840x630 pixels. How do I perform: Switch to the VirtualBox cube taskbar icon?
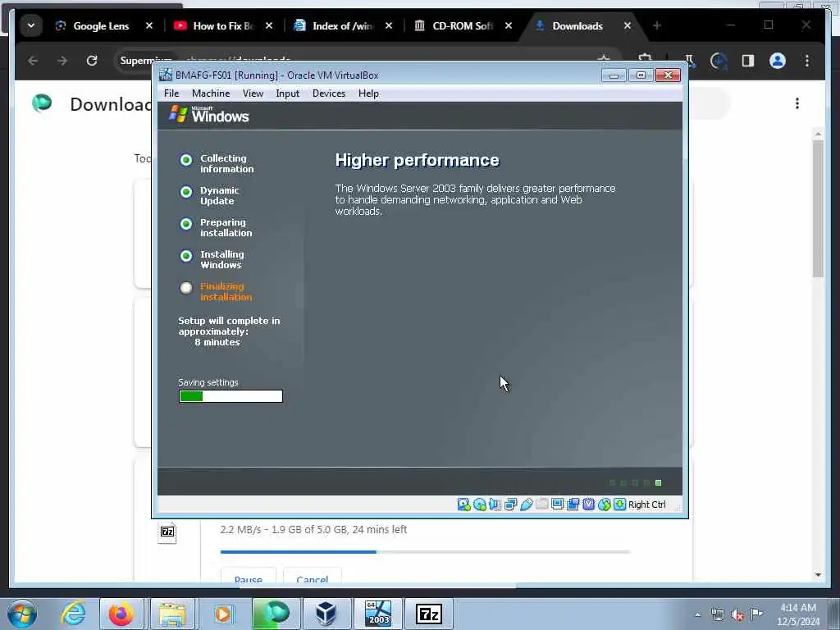point(326,614)
